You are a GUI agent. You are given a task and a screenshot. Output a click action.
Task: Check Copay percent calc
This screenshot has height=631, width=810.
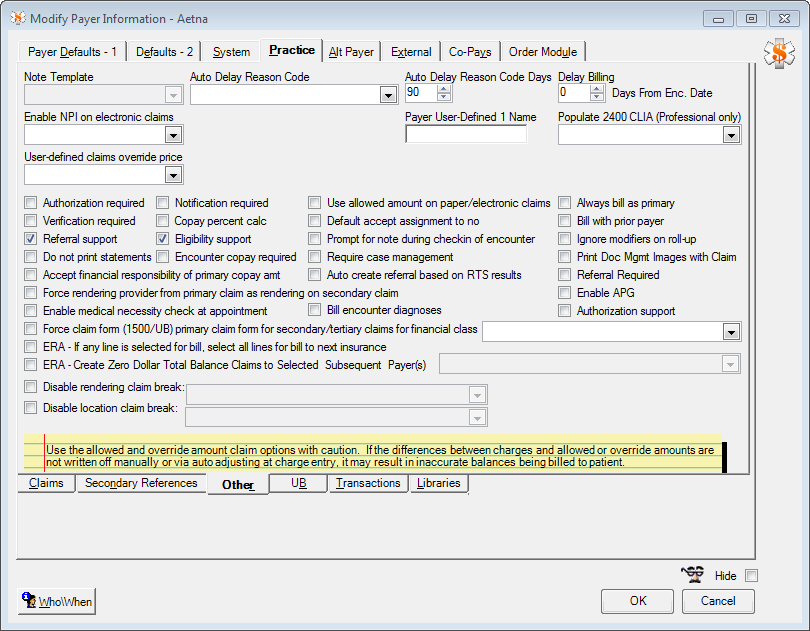click(x=163, y=221)
